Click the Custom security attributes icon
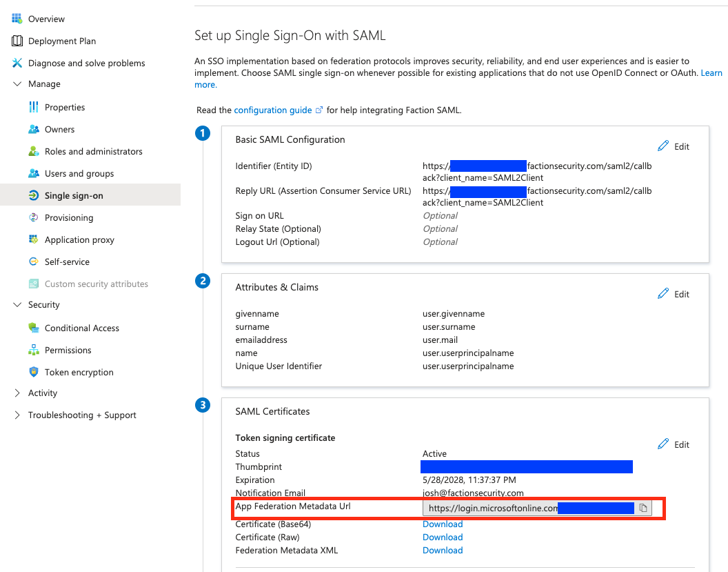The image size is (728, 572). point(33,284)
